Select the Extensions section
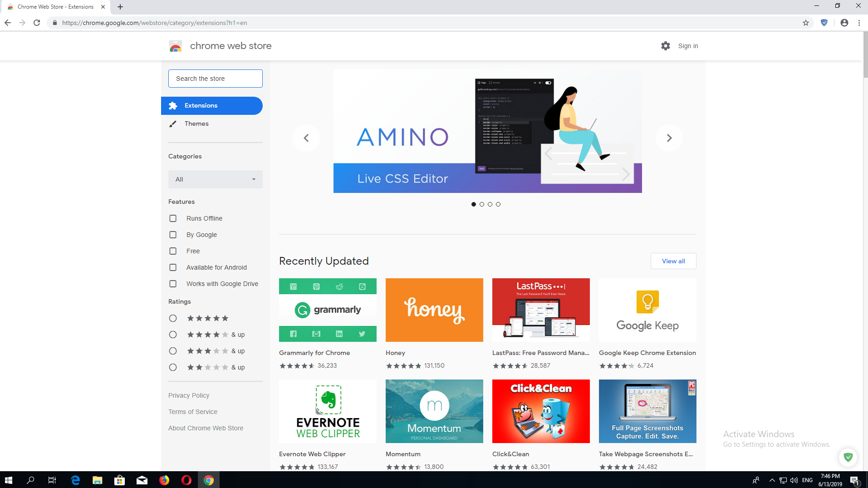Screen dimensions: 868x488 [x=212, y=106]
